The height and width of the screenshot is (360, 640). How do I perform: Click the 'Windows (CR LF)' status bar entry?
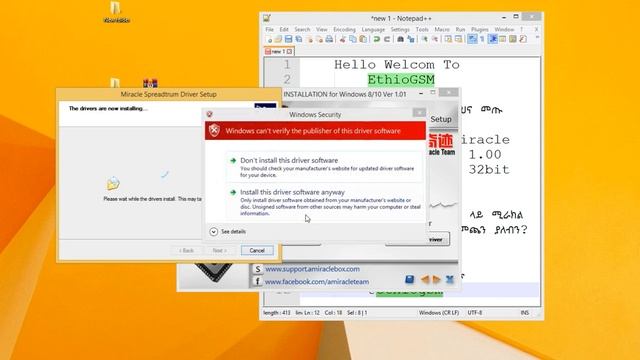pyautogui.click(x=439, y=313)
